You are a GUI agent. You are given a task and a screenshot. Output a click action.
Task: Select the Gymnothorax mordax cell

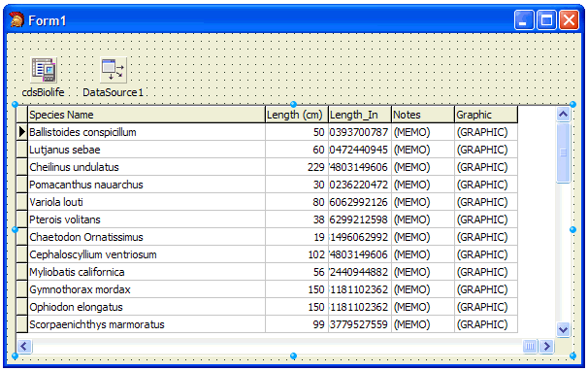coord(147,289)
